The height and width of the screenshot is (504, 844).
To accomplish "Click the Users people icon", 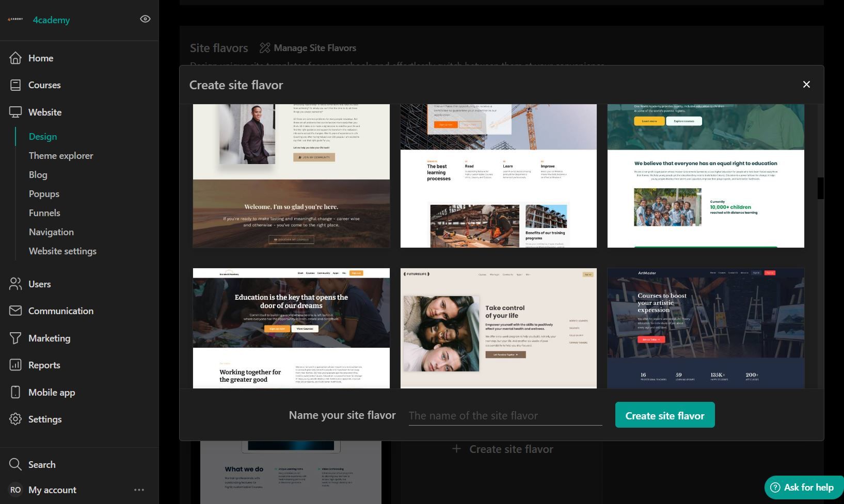I will point(15,284).
